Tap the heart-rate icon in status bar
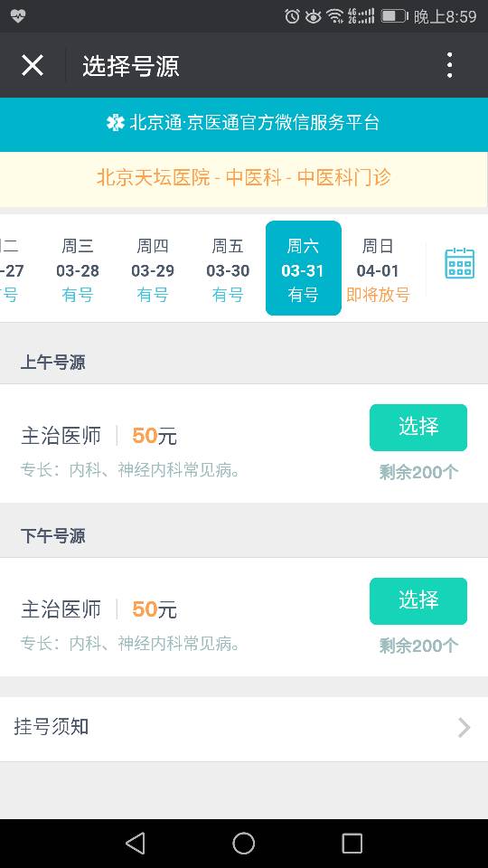Screen dimensions: 488x868 pos(17,16)
